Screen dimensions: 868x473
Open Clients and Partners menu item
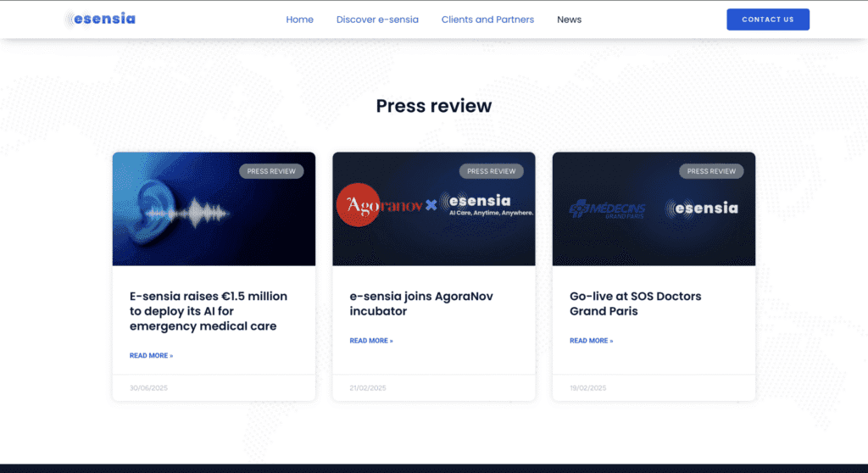pyautogui.click(x=487, y=19)
